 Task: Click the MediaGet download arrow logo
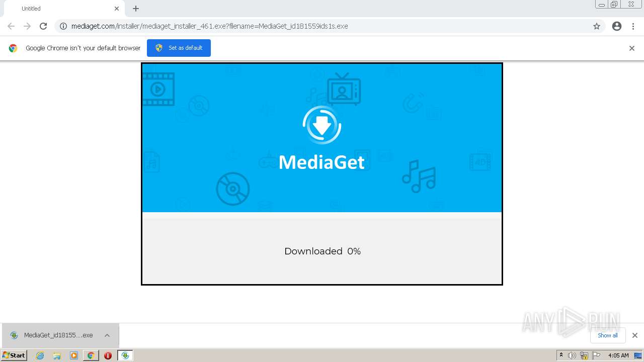(322, 125)
